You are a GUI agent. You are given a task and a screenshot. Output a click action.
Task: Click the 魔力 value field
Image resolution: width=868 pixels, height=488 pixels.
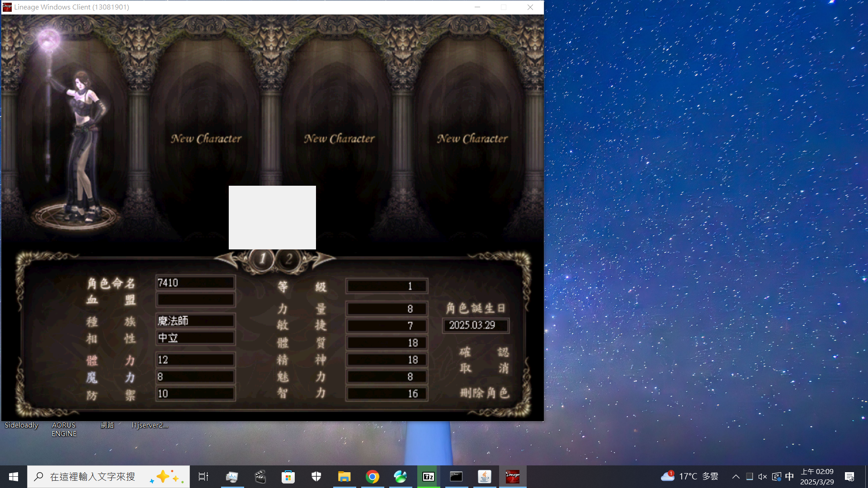(195, 377)
